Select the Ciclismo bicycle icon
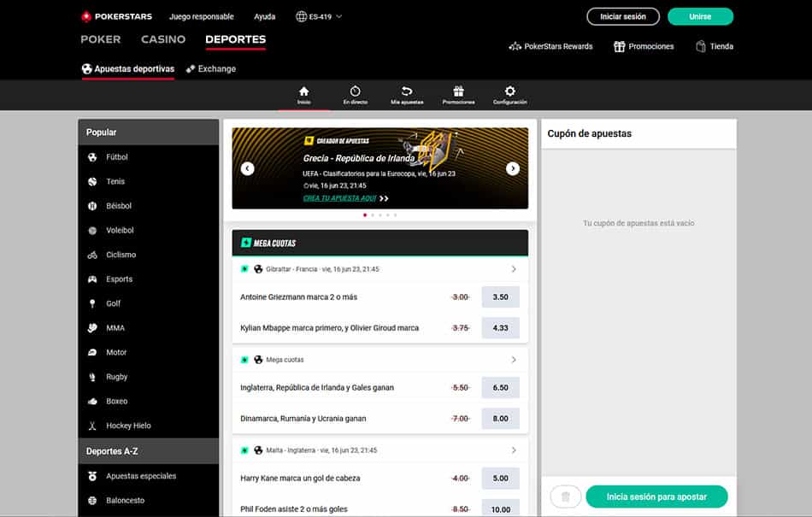Screen dimensions: 812x517 pos(92,256)
